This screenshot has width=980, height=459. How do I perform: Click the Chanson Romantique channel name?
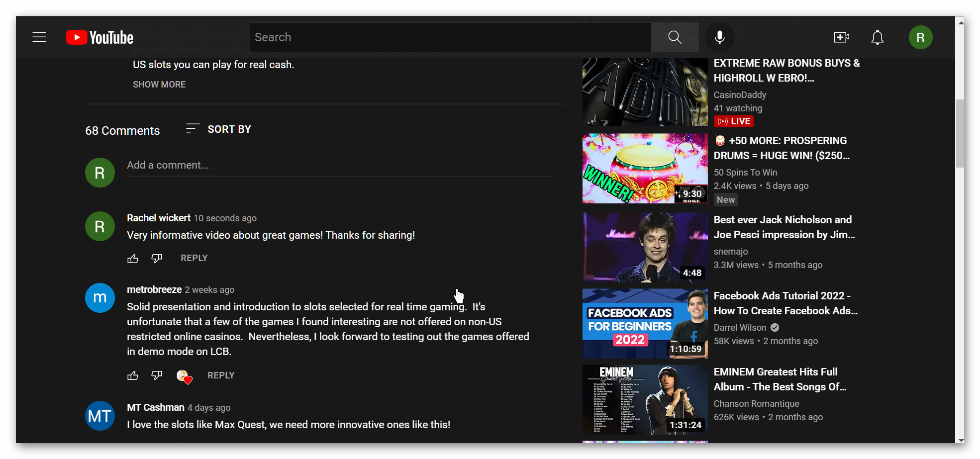[x=757, y=404]
